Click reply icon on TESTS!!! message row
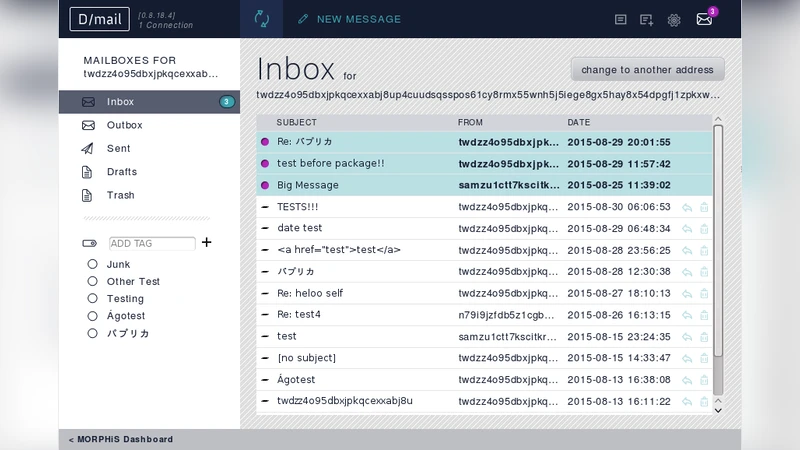 coord(687,207)
